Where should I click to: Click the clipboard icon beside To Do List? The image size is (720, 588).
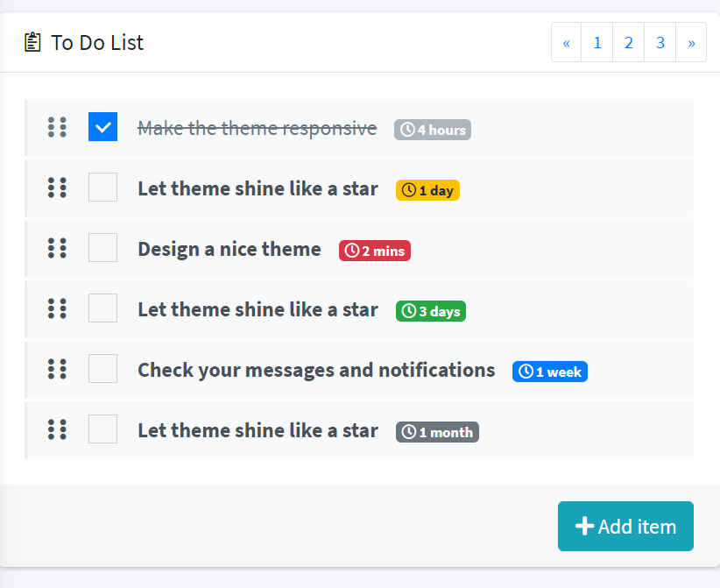coord(32,42)
